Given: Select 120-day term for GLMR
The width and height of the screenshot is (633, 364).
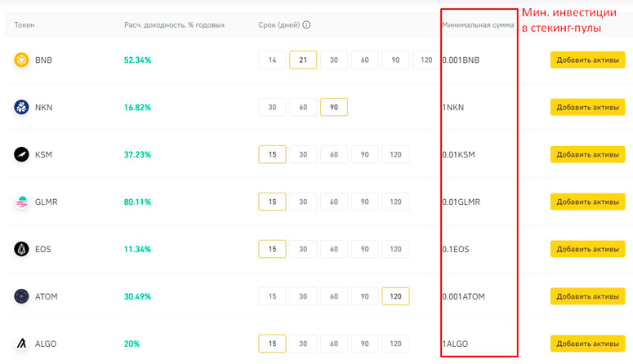Looking at the screenshot, I should [395, 202].
